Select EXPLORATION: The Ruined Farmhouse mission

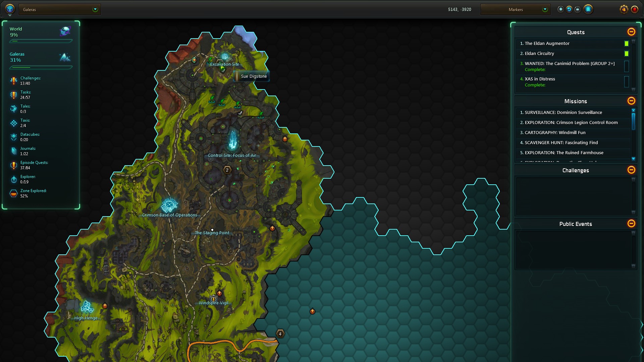click(x=573, y=153)
